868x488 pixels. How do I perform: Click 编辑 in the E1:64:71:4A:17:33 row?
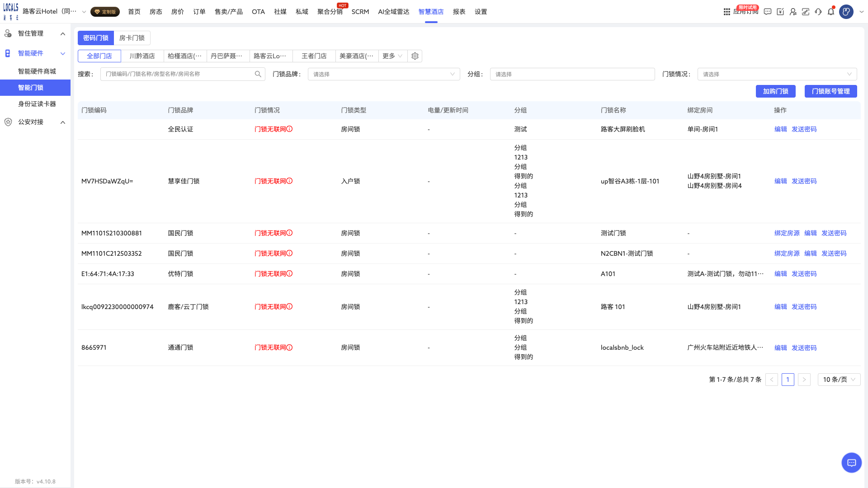781,274
